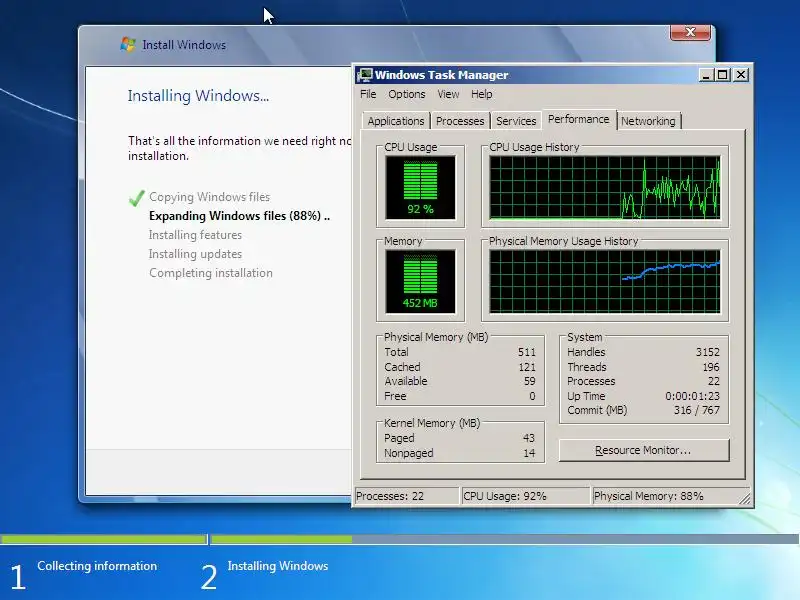Click the Physical Memory Total value 511
The image size is (800, 600).
(527, 352)
